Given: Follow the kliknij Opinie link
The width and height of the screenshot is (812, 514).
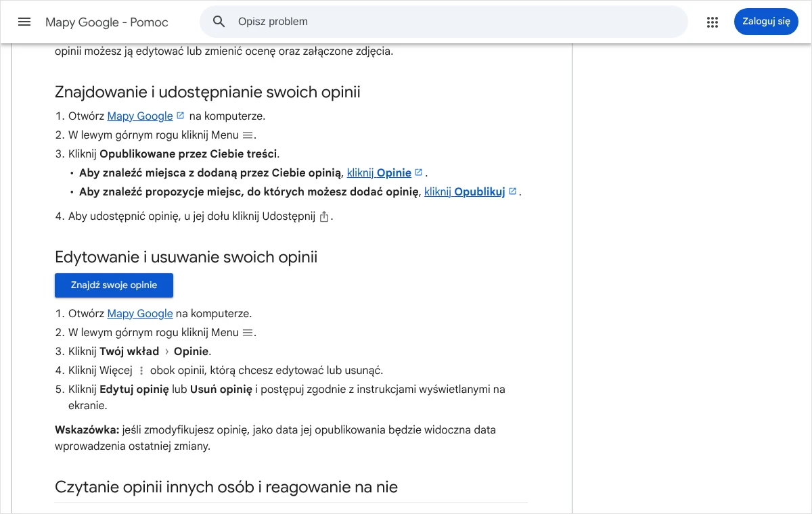Looking at the screenshot, I should tap(379, 172).
